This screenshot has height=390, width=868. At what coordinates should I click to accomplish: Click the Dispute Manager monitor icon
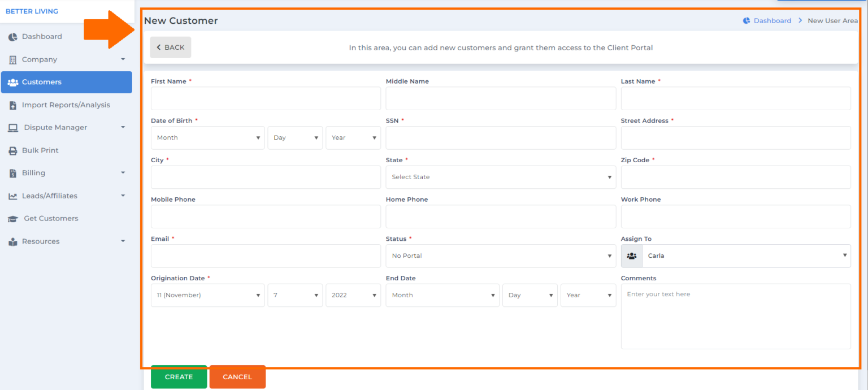(12, 127)
